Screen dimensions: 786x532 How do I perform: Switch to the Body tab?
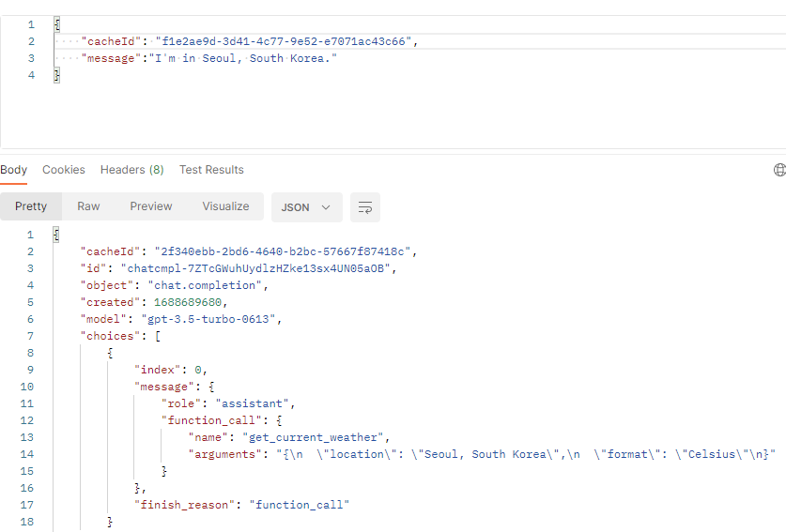coord(13,170)
